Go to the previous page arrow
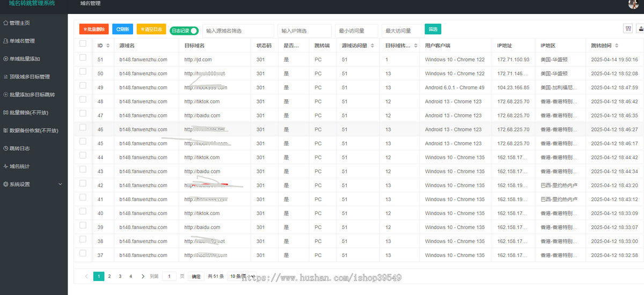 click(87, 276)
